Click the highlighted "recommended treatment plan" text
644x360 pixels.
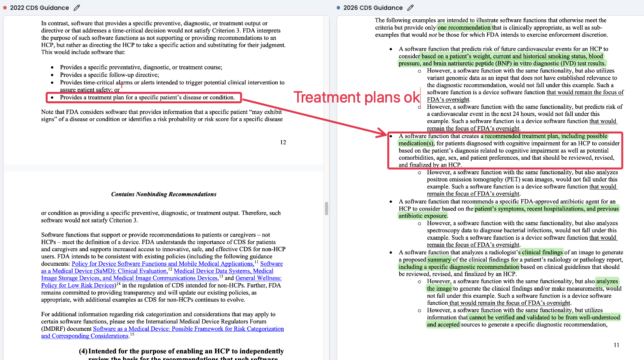pos(546,136)
